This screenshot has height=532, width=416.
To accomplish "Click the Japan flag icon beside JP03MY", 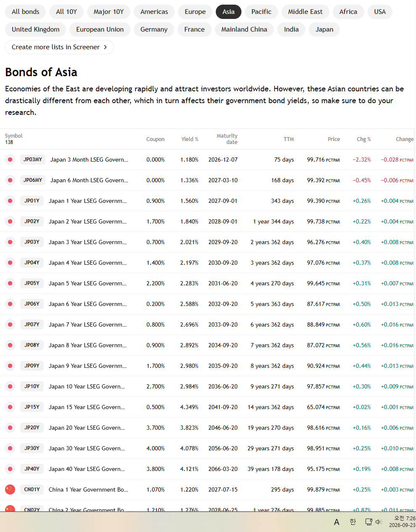I will click(x=10, y=160).
